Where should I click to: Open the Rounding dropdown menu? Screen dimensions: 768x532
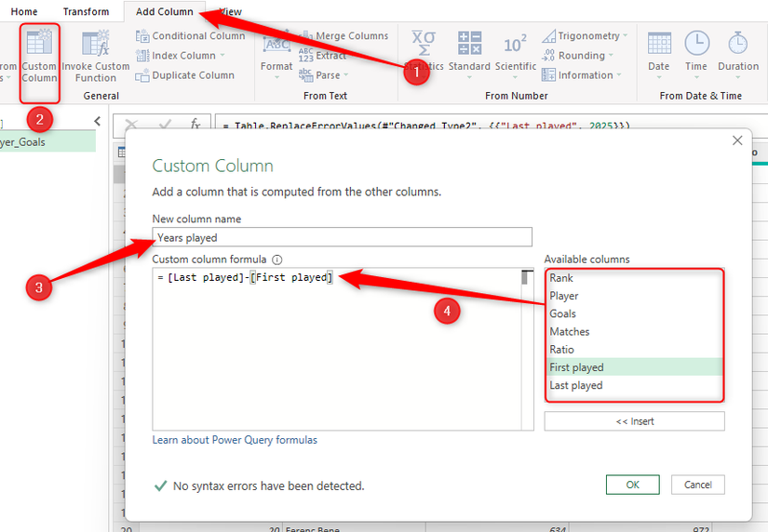611,56
